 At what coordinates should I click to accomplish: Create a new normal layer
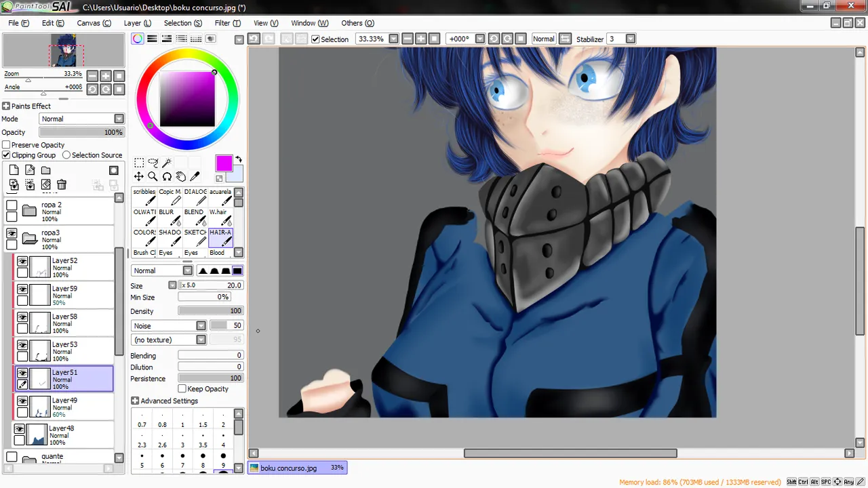point(14,170)
